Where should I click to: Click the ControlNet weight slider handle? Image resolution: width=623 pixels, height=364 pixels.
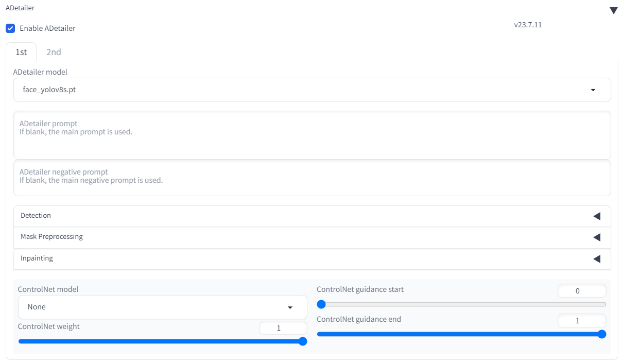pyautogui.click(x=303, y=341)
